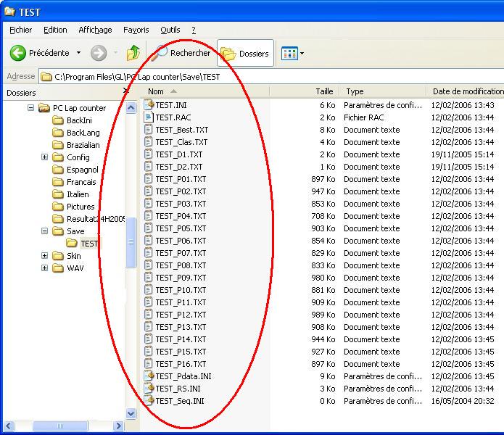Sort by the Nom column header
The width and height of the screenshot is (504, 435).
pyautogui.click(x=205, y=91)
